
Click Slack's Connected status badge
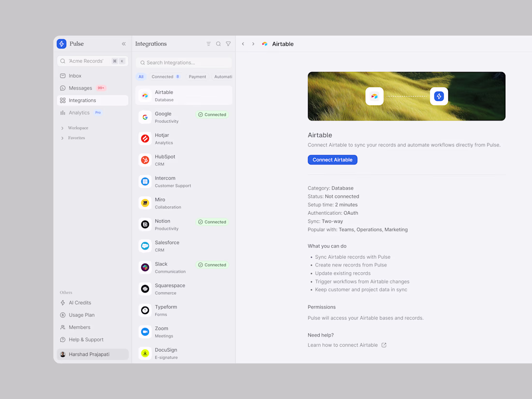pos(212,265)
